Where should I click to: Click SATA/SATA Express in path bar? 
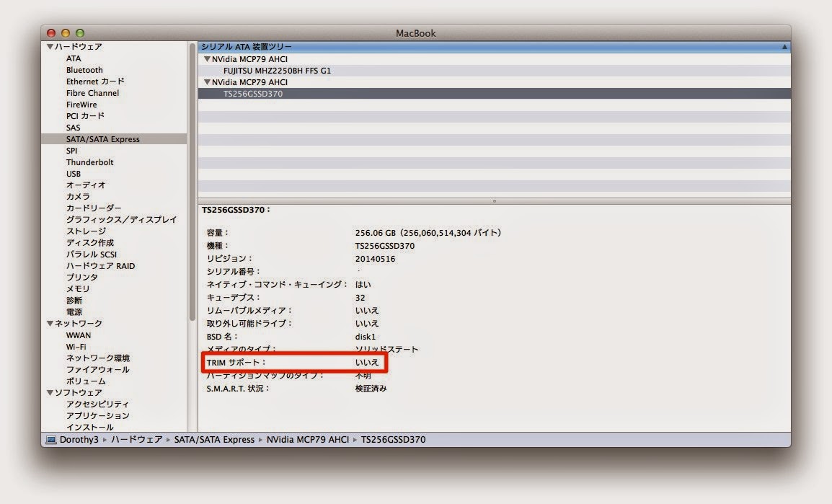click(214, 440)
